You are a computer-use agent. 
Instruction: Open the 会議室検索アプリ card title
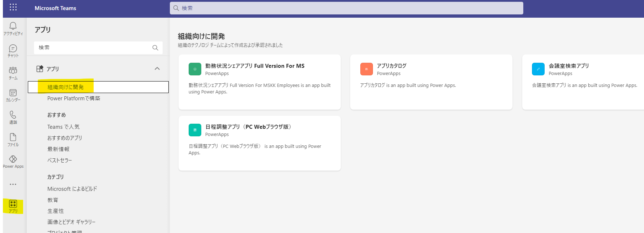click(569, 66)
